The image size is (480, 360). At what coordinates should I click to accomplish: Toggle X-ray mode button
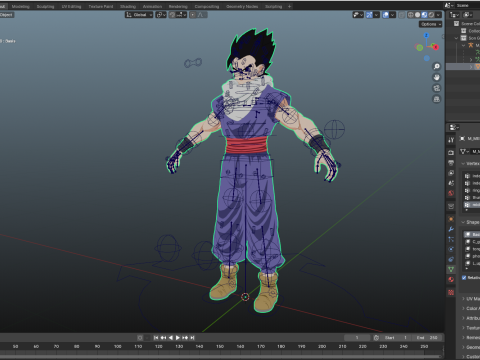402,15
